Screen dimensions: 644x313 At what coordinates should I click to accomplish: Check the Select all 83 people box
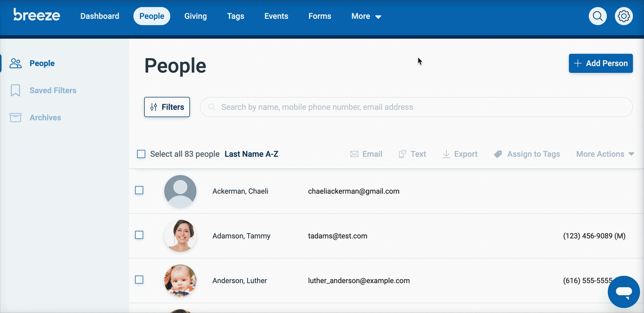pyautogui.click(x=141, y=154)
